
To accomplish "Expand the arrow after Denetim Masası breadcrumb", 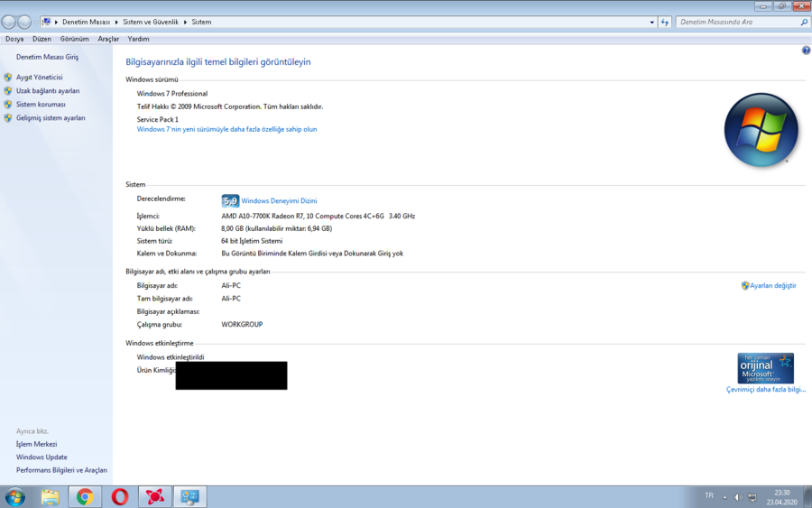I will click(116, 23).
